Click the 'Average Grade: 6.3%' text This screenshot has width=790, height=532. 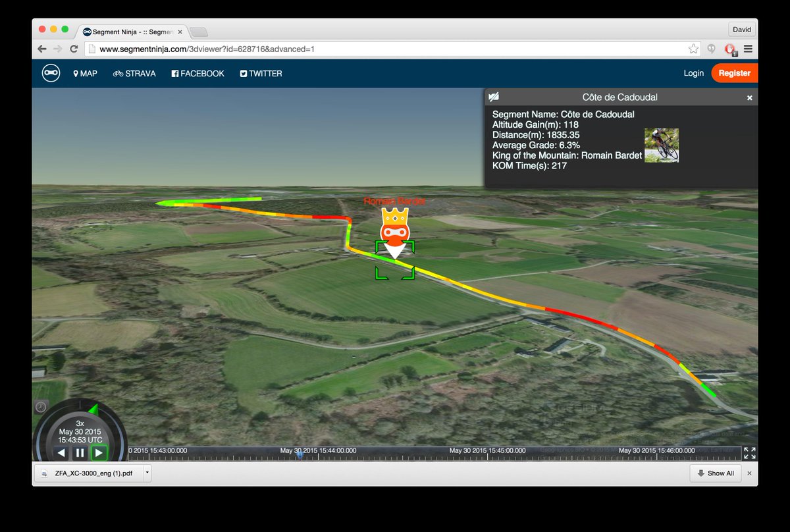tap(536, 145)
